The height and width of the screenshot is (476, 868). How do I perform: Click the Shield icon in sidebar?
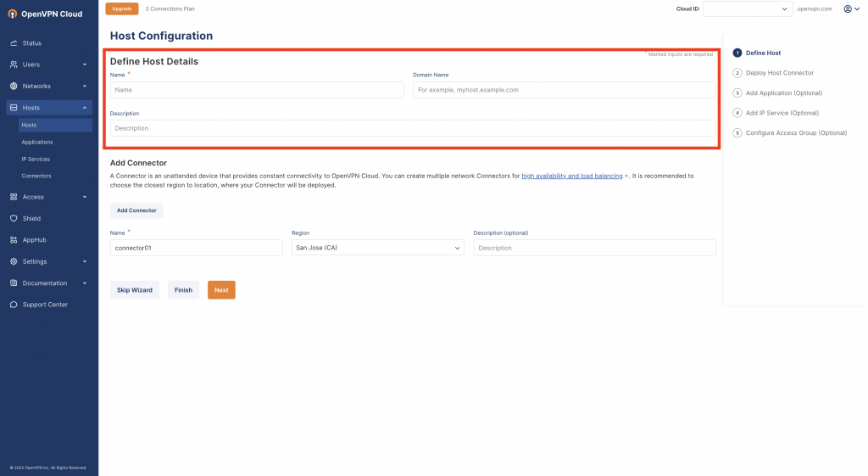coord(14,218)
